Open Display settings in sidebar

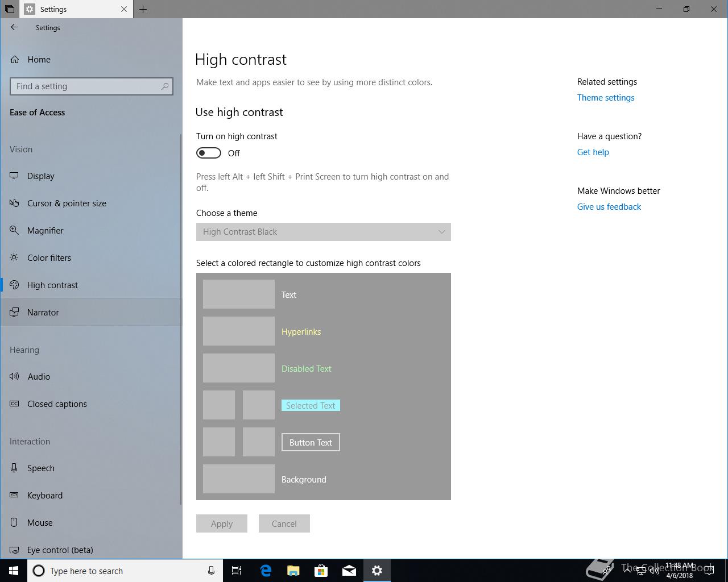click(x=91, y=176)
